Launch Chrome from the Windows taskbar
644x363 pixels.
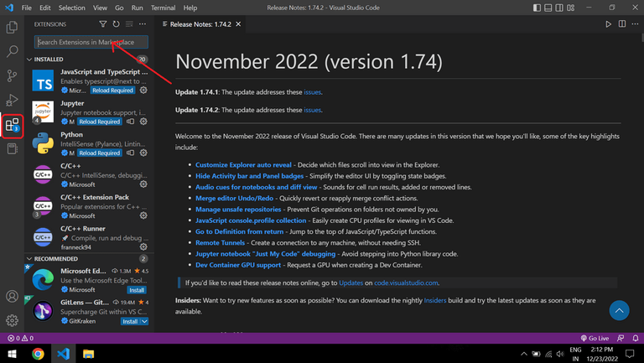pos(38,354)
